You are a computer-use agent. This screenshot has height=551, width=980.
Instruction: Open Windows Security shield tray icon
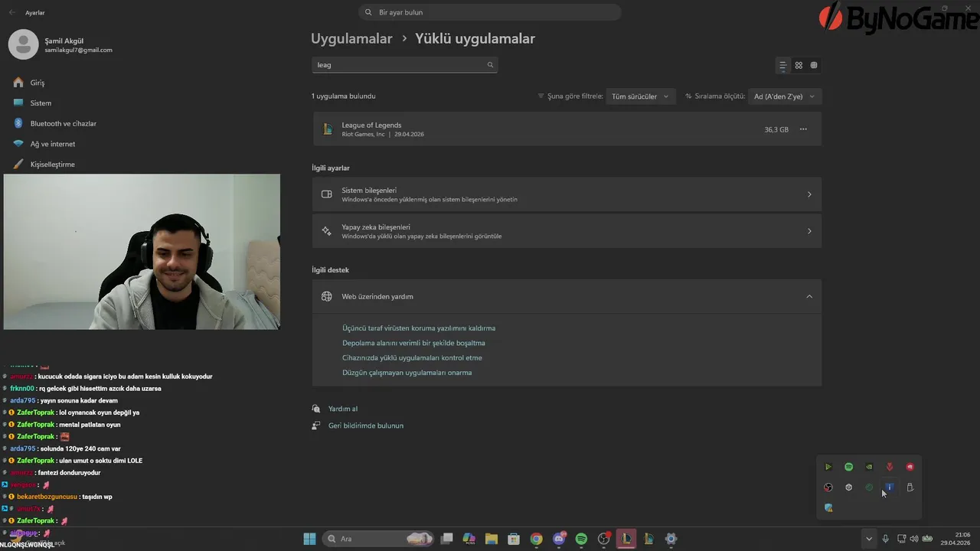[828, 508]
